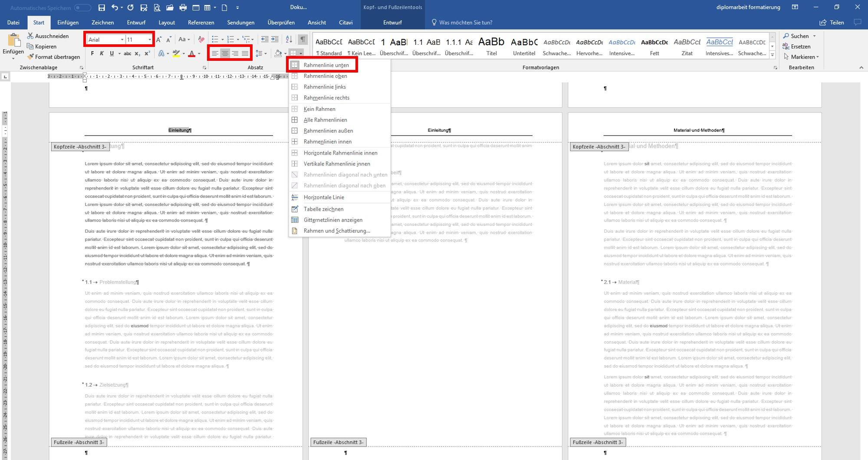Image resolution: width=868 pixels, height=460 pixels.
Task: Open the red font color dropdown arrow
Action: (x=199, y=53)
